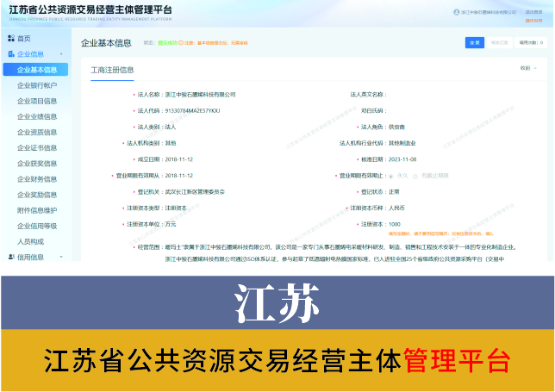This screenshot has height=392, width=555.
Task: Select the 工商注册信息 tab
Action: click(112, 70)
